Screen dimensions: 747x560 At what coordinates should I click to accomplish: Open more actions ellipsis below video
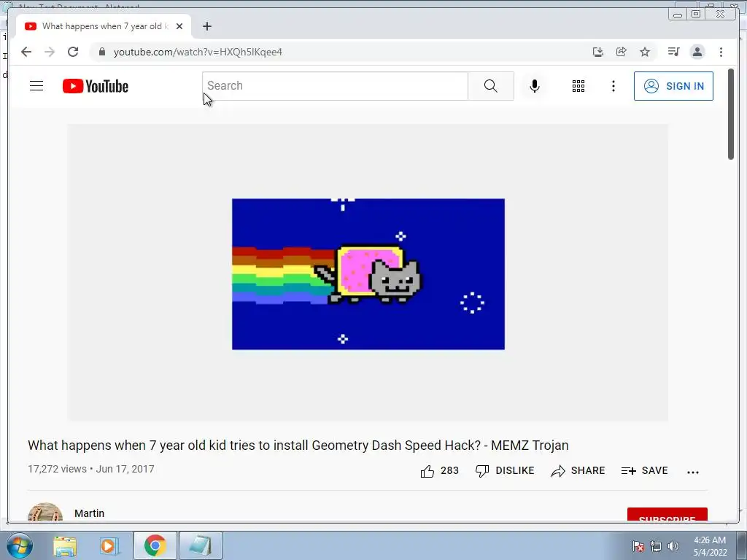pyautogui.click(x=693, y=472)
